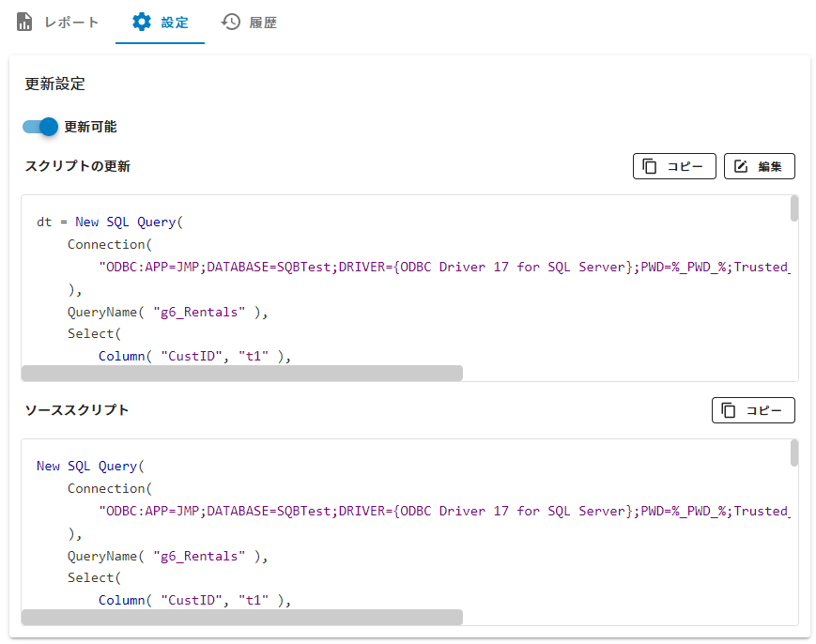Click the report chart icon

(x=25, y=23)
